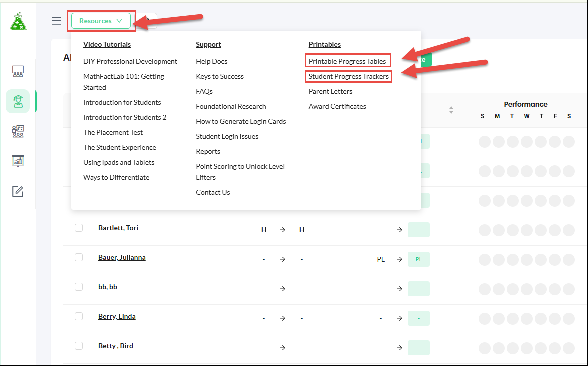Open student Bauer, Julianna
The width and height of the screenshot is (588, 366).
coord(122,257)
